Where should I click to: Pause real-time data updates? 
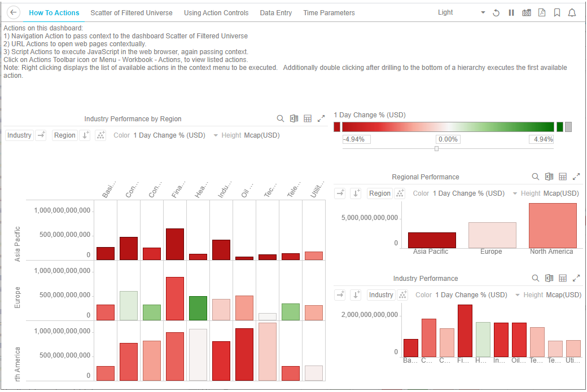(511, 13)
